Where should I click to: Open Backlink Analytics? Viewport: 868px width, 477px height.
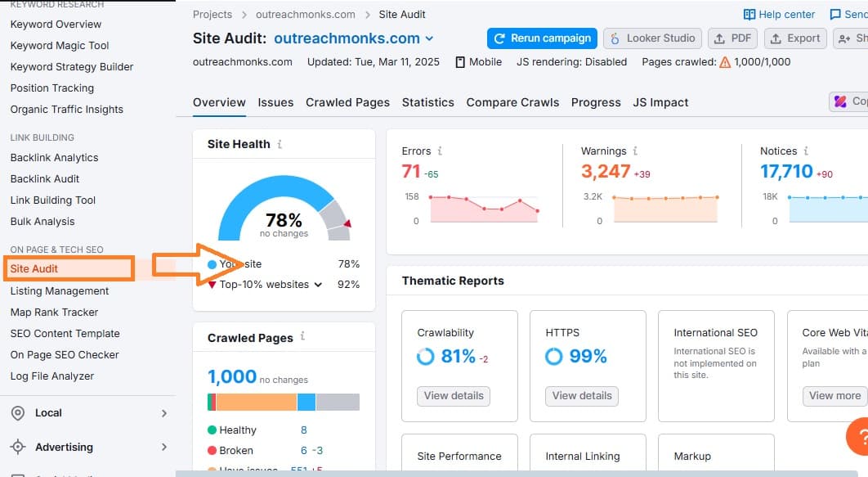point(54,158)
